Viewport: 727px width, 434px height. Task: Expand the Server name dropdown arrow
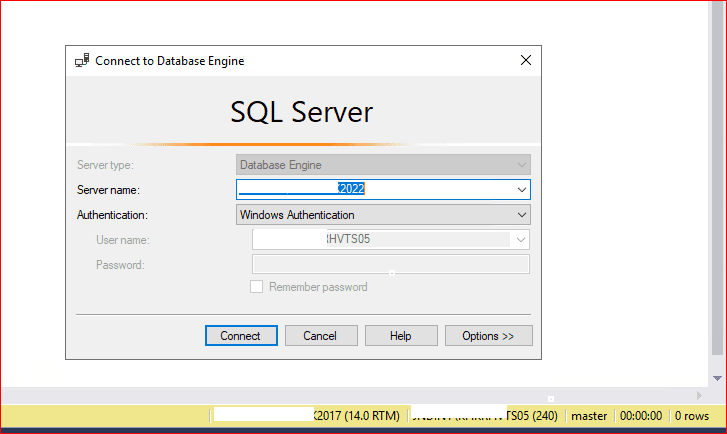521,189
